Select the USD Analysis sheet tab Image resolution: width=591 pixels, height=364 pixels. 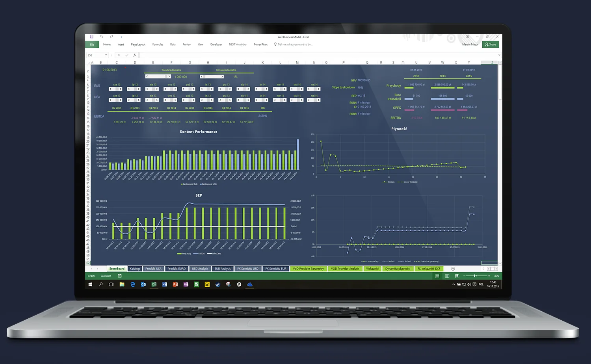200,269
